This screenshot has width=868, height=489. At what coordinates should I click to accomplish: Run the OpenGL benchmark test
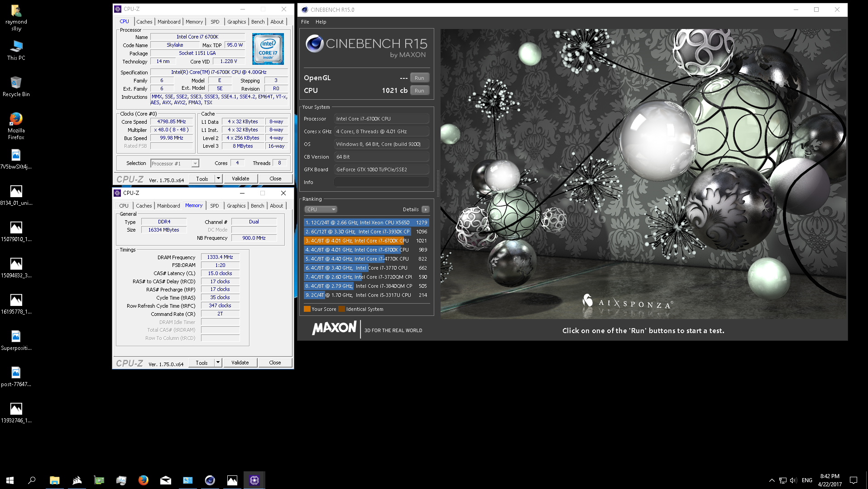[419, 78]
